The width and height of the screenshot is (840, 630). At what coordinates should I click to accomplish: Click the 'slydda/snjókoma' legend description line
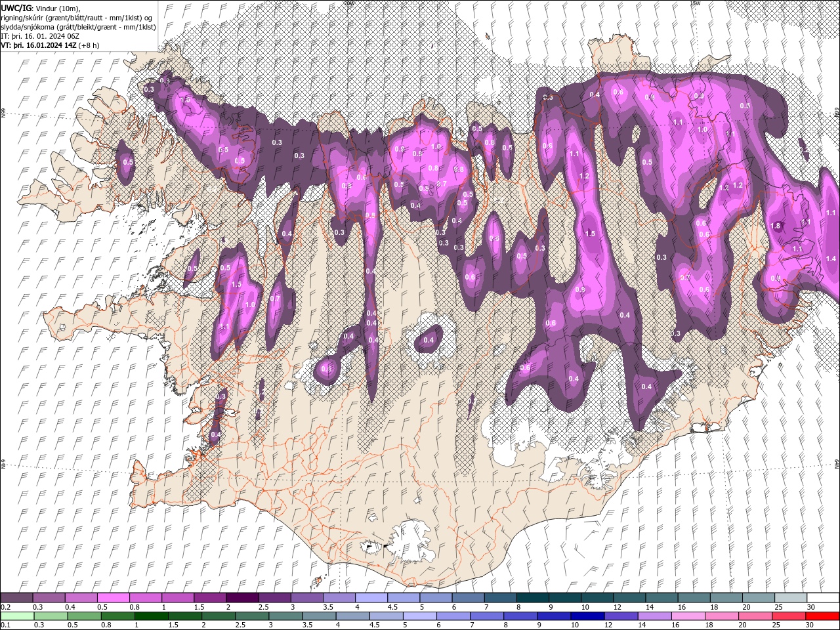pyautogui.click(x=78, y=27)
